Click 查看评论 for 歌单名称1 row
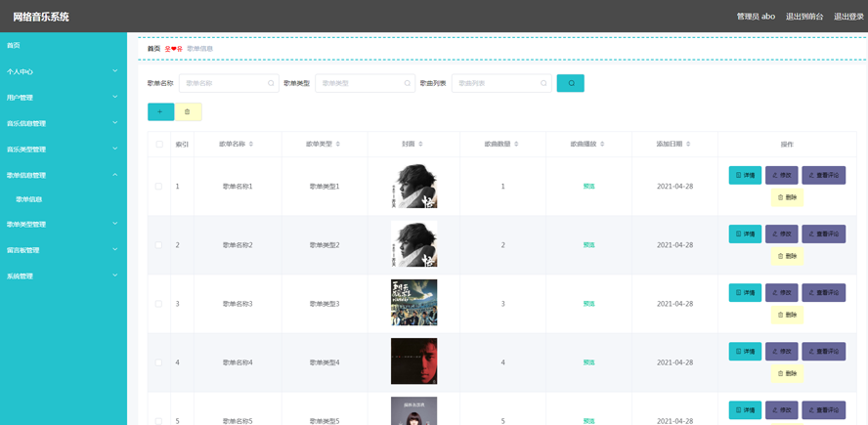868x425 pixels. click(x=824, y=176)
